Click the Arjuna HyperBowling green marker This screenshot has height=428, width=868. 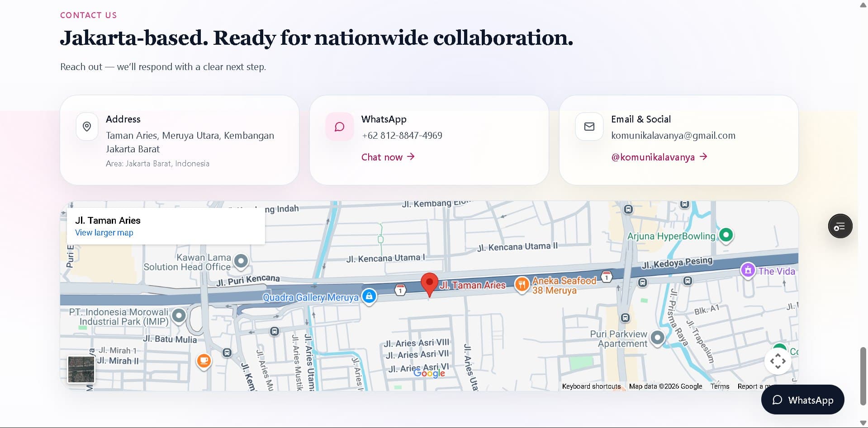pyautogui.click(x=726, y=235)
